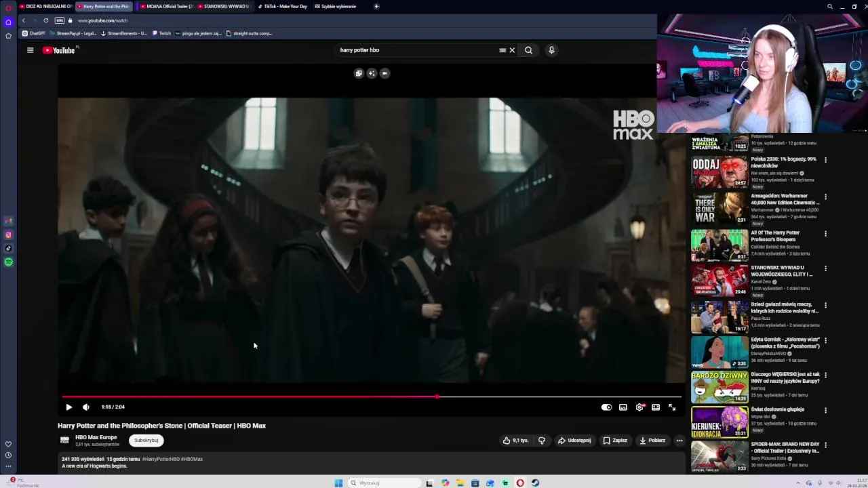Click the sparkle overlay icon above the video
The height and width of the screenshot is (488, 868).
[x=372, y=73]
